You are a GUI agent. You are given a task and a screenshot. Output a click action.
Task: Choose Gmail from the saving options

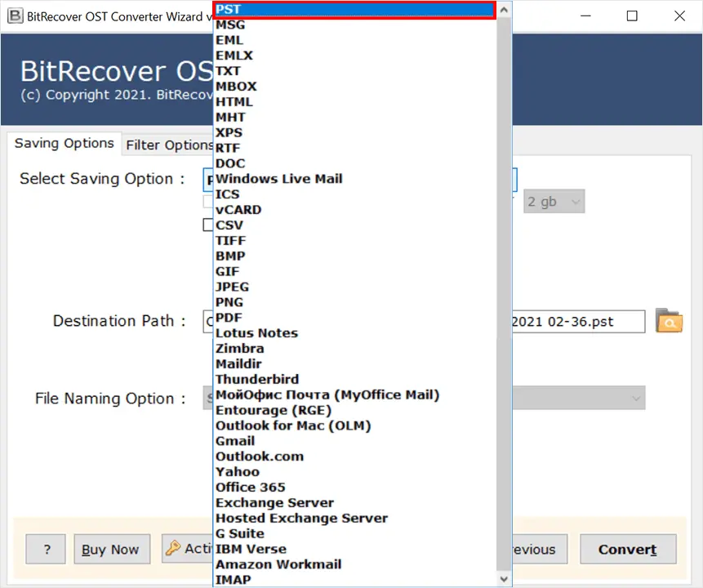tap(234, 440)
